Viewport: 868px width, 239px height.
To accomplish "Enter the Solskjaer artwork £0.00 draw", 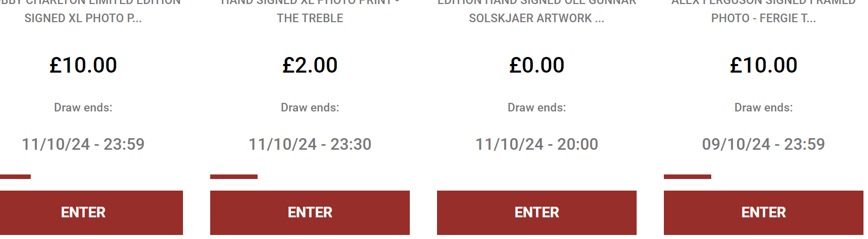I will 536,212.
